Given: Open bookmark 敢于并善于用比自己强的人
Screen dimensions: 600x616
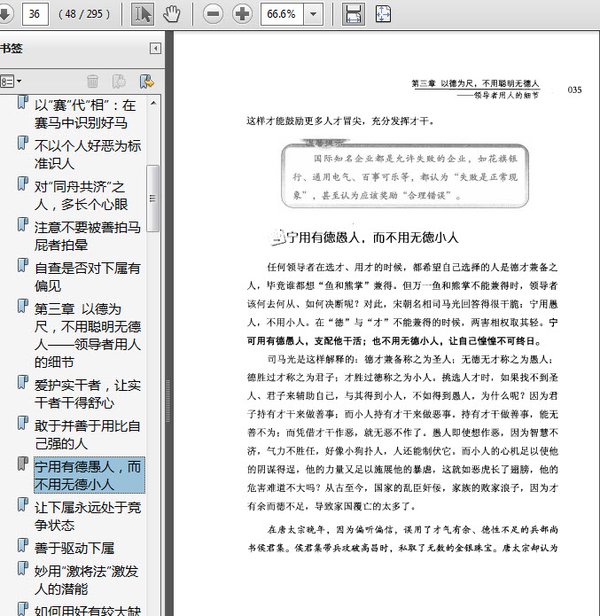Looking at the screenshot, I should pyautogui.click(x=87, y=434).
